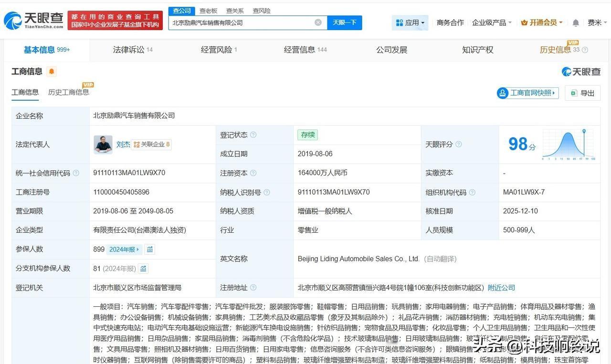Switch to the 经营信息 tab
Viewport: 611px width, 364px height.
[305, 50]
